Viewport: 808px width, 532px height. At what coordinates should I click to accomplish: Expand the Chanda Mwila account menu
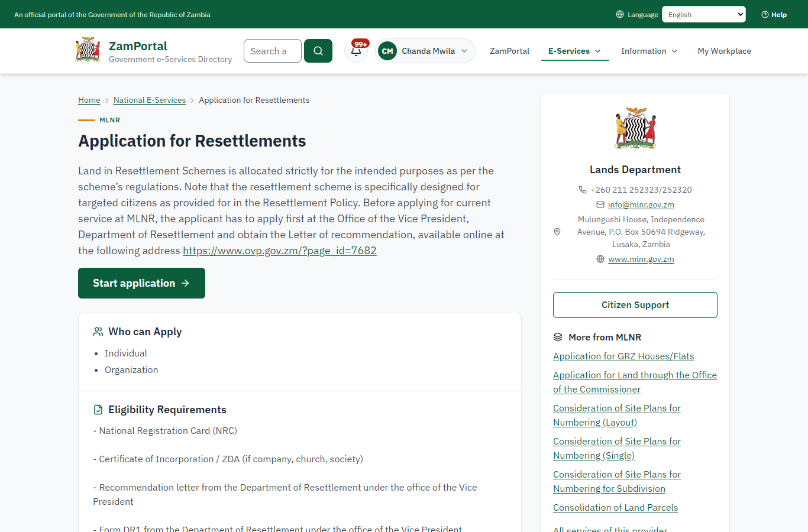click(425, 51)
